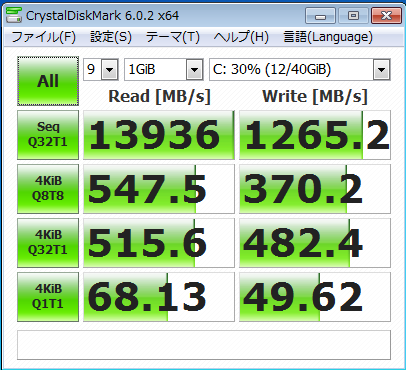Run all benchmarks with the All button

click(x=48, y=81)
